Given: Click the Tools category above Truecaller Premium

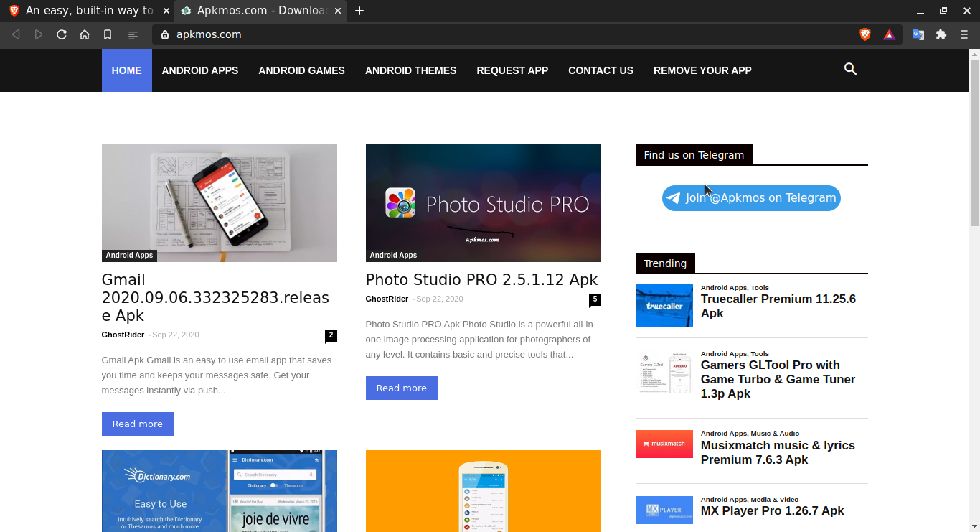Looking at the screenshot, I should 760,288.
